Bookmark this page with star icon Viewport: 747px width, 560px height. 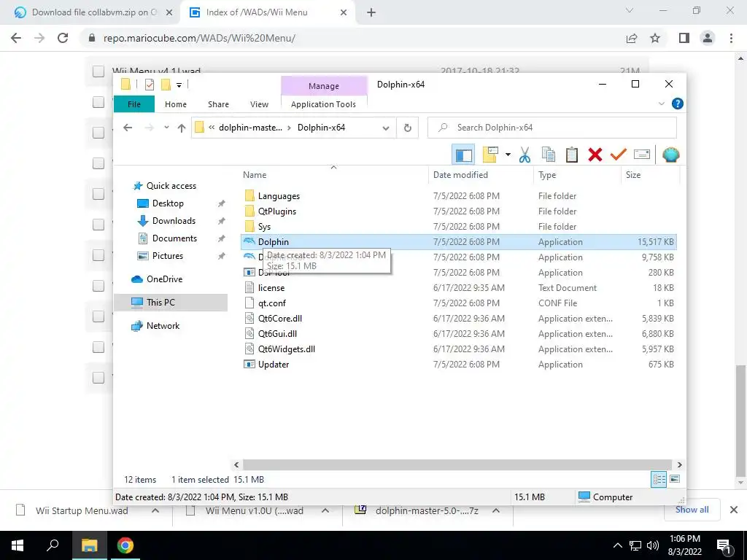click(x=655, y=38)
